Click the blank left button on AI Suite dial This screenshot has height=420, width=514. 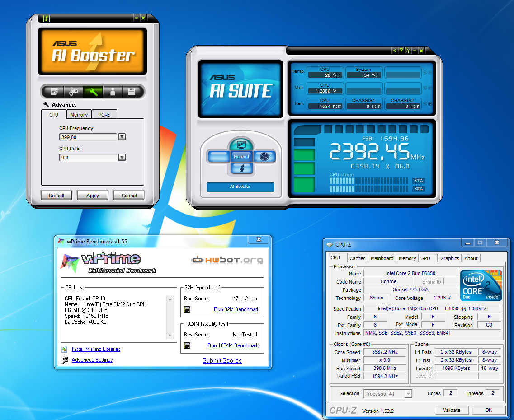click(218, 156)
